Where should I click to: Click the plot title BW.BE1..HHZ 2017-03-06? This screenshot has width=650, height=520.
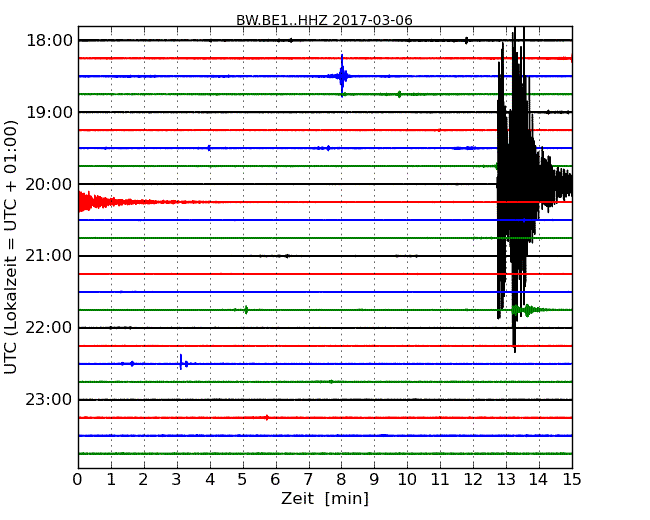(x=324, y=20)
